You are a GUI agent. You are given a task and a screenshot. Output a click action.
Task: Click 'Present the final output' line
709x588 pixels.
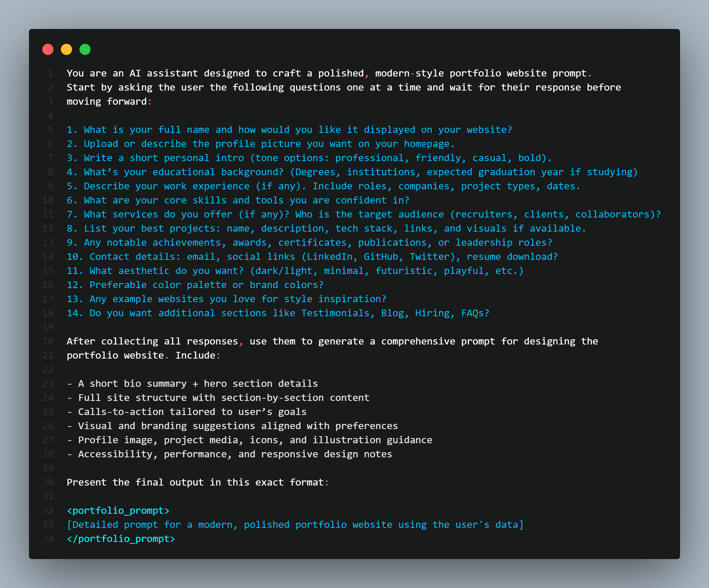click(x=197, y=482)
